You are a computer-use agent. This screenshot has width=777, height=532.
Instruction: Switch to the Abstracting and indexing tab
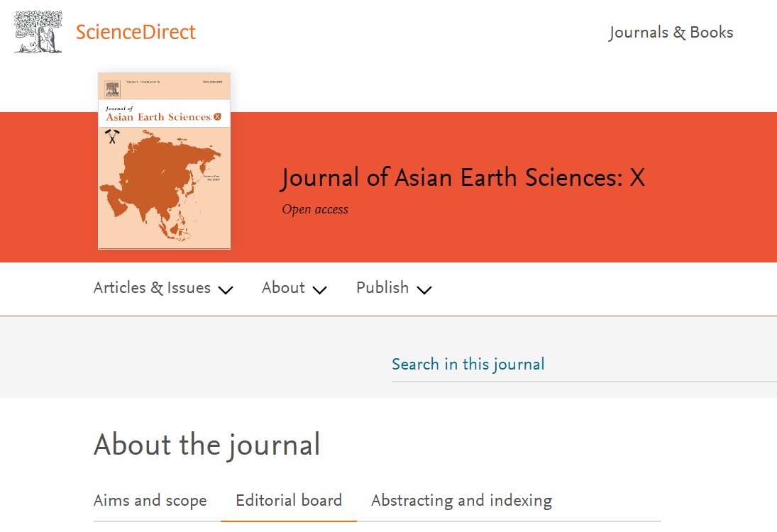point(462,501)
